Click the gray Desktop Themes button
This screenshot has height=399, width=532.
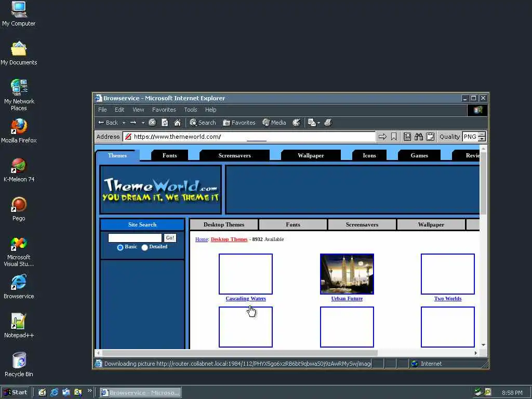click(224, 224)
